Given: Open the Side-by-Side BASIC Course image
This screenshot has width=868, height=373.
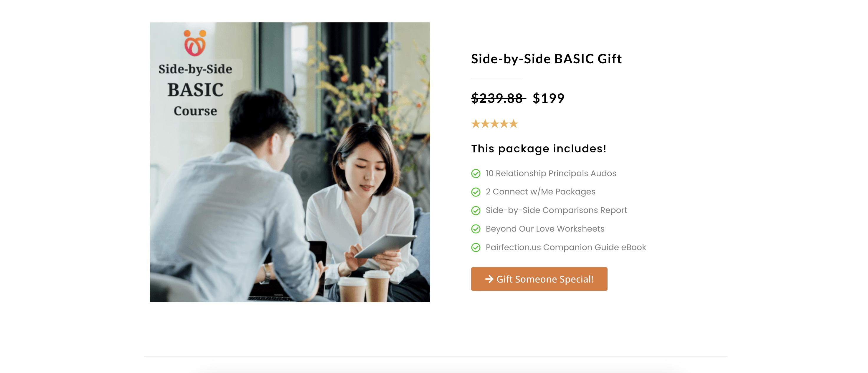Looking at the screenshot, I should [290, 162].
